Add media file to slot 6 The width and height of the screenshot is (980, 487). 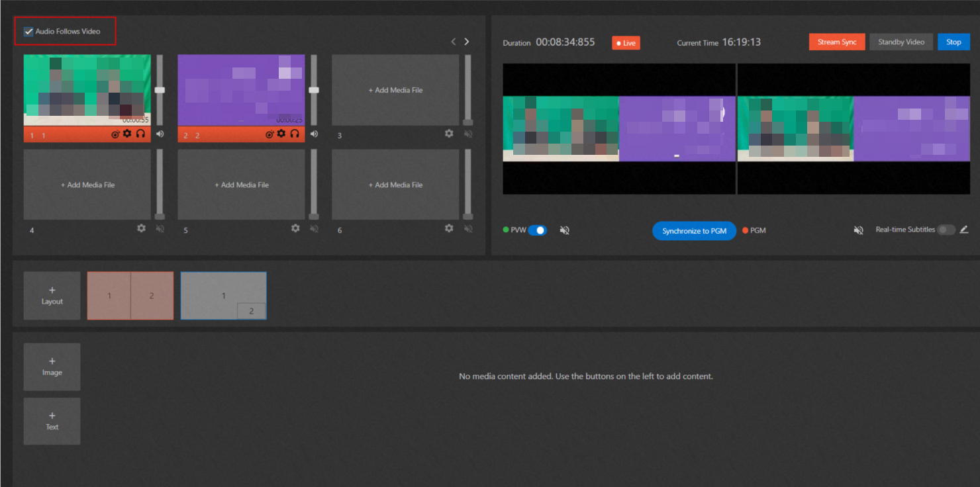[x=395, y=185]
